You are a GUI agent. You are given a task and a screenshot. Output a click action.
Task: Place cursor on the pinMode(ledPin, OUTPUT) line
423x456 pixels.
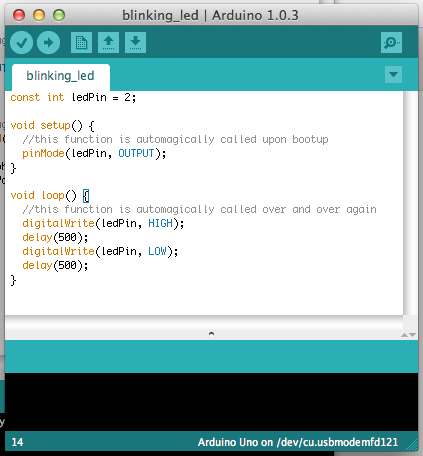coord(94,153)
